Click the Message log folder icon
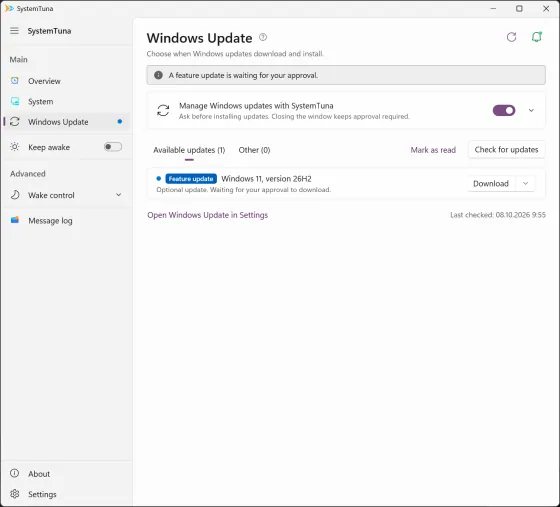Viewport: 560px width, 507px height. pyautogui.click(x=15, y=220)
